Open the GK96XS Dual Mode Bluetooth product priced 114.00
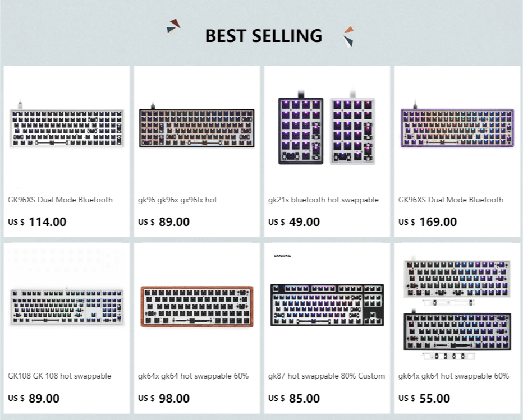This screenshot has width=523, height=420. click(x=59, y=200)
